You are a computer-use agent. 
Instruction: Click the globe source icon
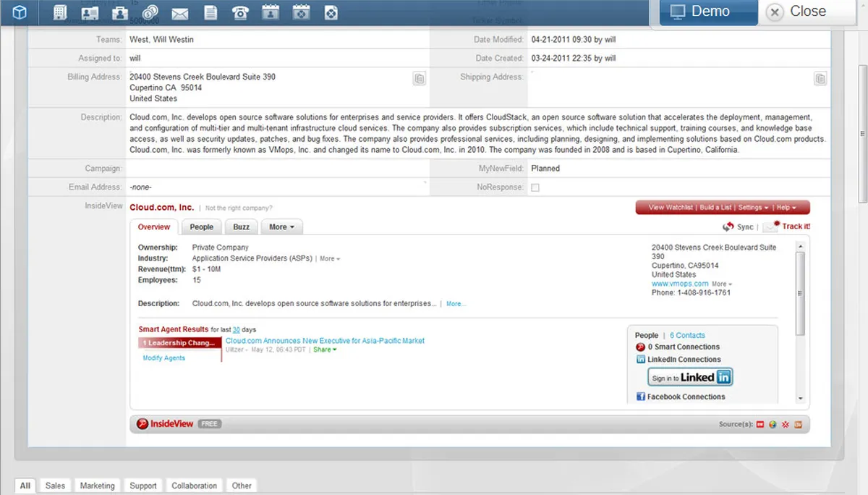click(x=773, y=425)
